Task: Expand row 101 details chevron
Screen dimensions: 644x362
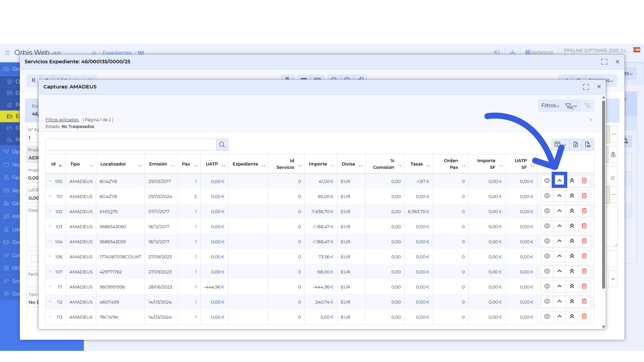Action: [x=50, y=196]
